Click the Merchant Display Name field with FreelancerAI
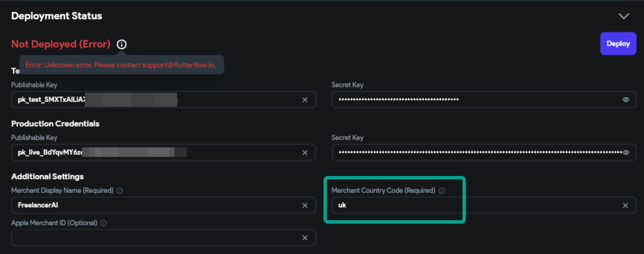Viewport: 644px width, 254px height. (x=163, y=205)
